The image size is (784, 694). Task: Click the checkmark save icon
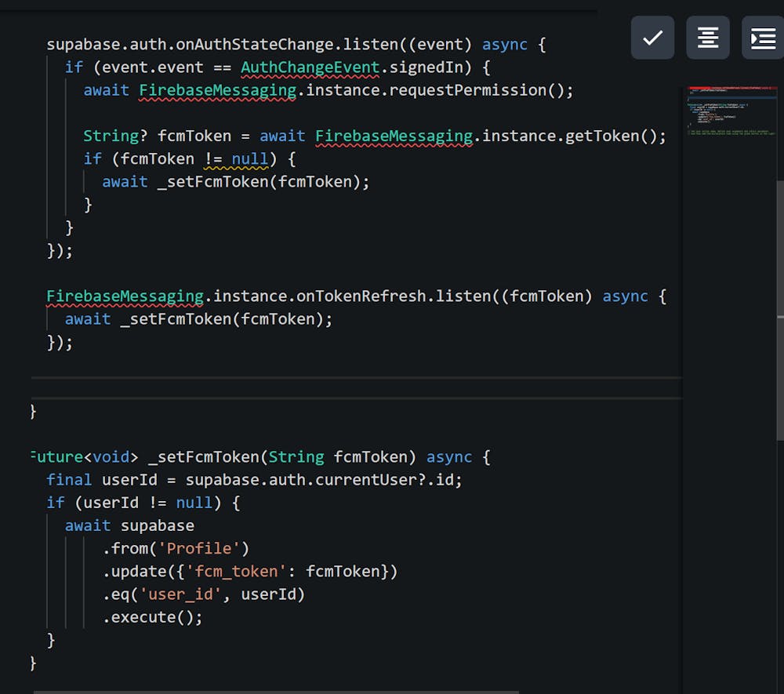pyautogui.click(x=652, y=38)
